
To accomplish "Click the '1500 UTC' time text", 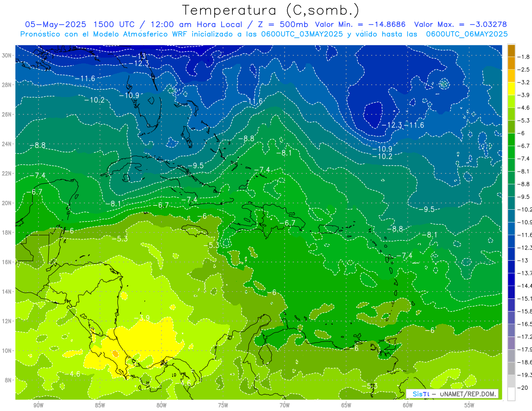I will [114, 24].
